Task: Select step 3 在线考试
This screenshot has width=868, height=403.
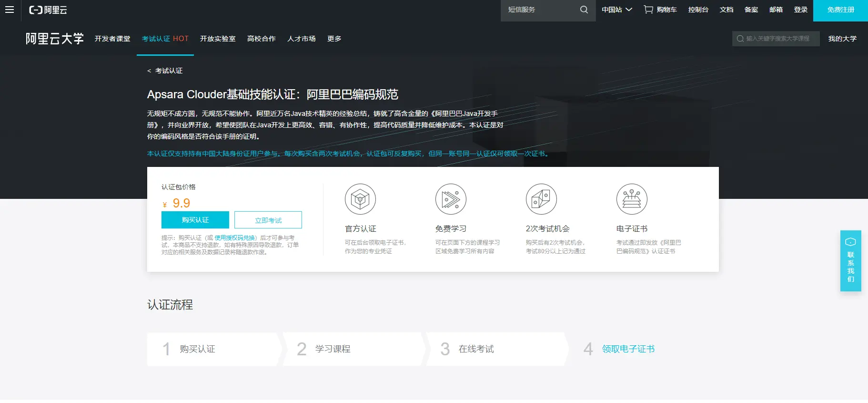Action: tap(496, 349)
